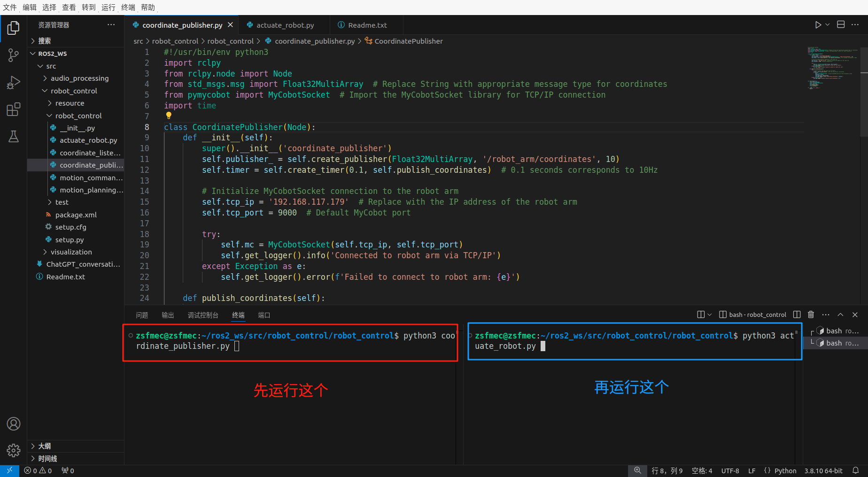Open the 运行 menu
Image resolution: width=868 pixels, height=477 pixels.
(x=108, y=7)
